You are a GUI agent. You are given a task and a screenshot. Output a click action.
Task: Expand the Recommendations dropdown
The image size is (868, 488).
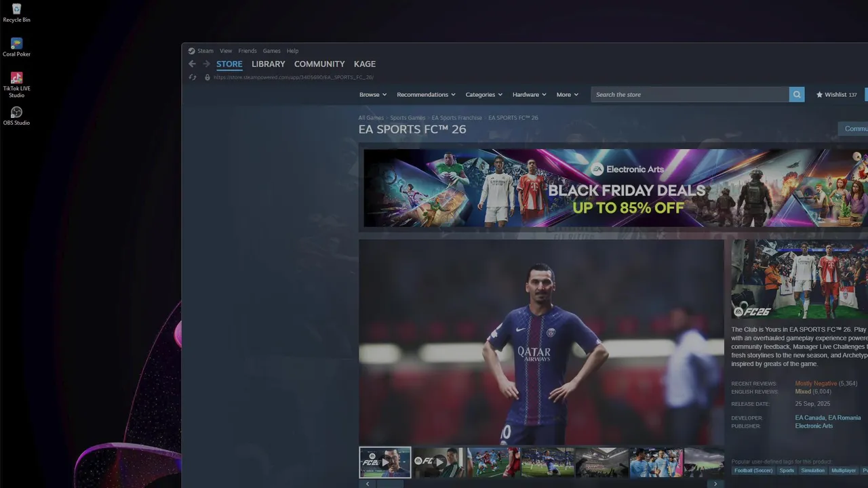click(x=426, y=95)
